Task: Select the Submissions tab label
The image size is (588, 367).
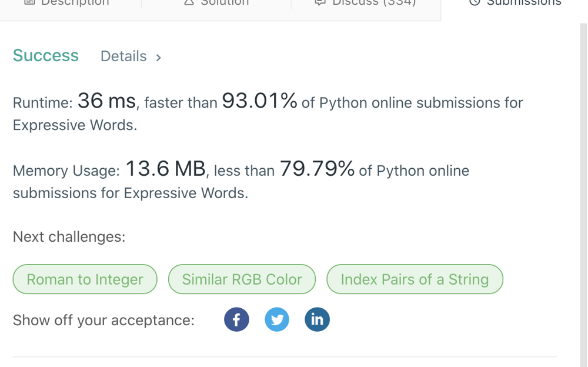Action: (x=524, y=3)
